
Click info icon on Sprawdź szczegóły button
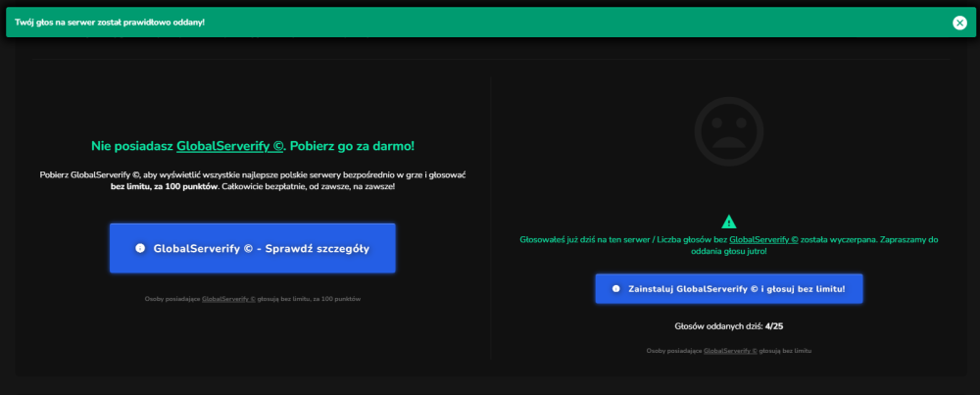pyautogui.click(x=140, y=248)
